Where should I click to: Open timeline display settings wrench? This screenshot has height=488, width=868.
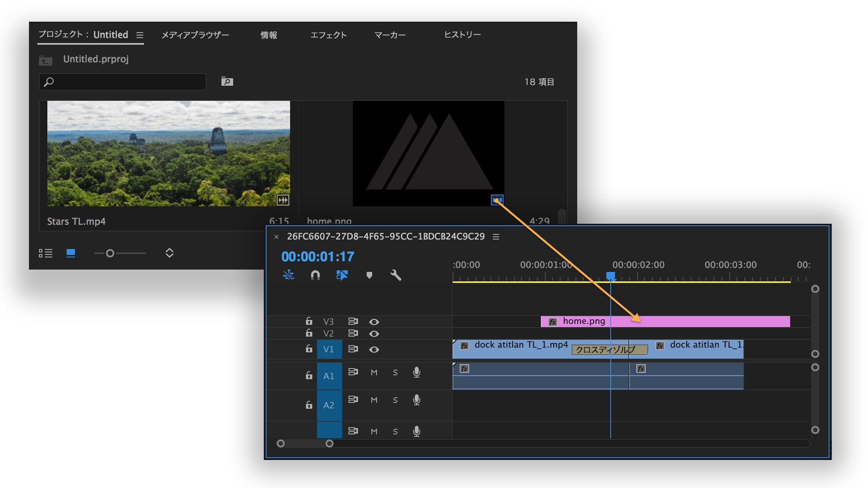click(396, 275)
